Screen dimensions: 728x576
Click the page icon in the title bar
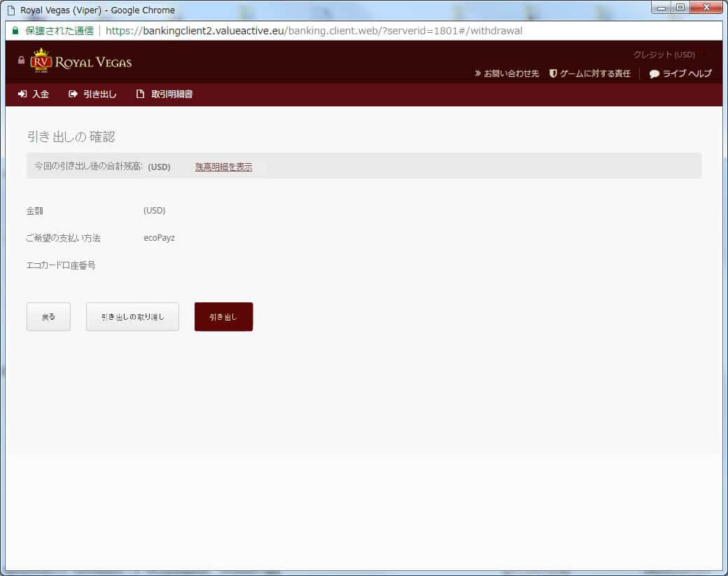click(11, 10)
